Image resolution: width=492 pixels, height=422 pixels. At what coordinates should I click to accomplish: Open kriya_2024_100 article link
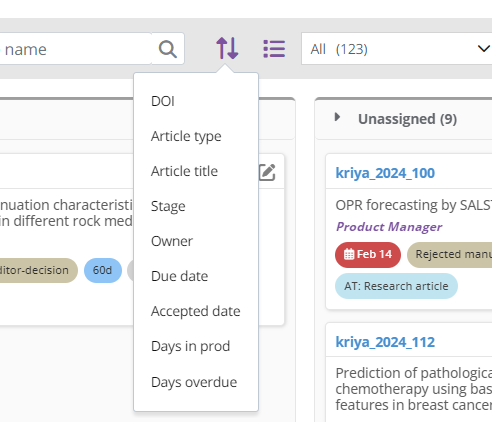pos(385,173)
